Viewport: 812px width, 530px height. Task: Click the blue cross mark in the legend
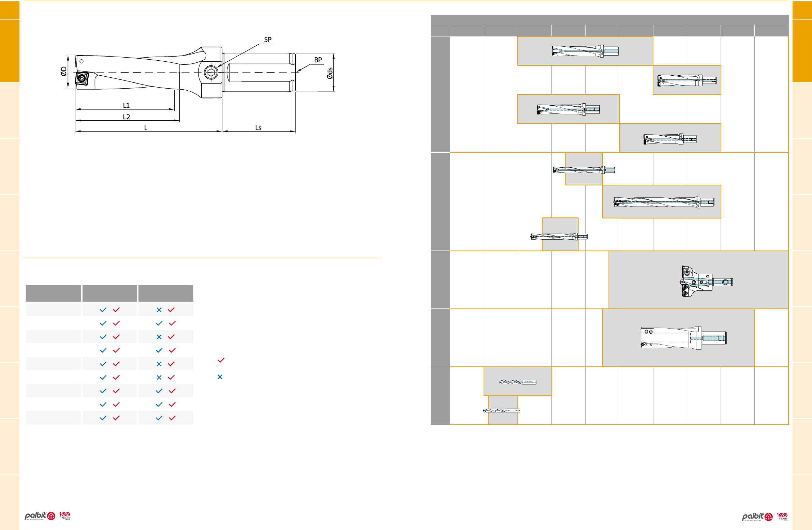pos(220,377)
